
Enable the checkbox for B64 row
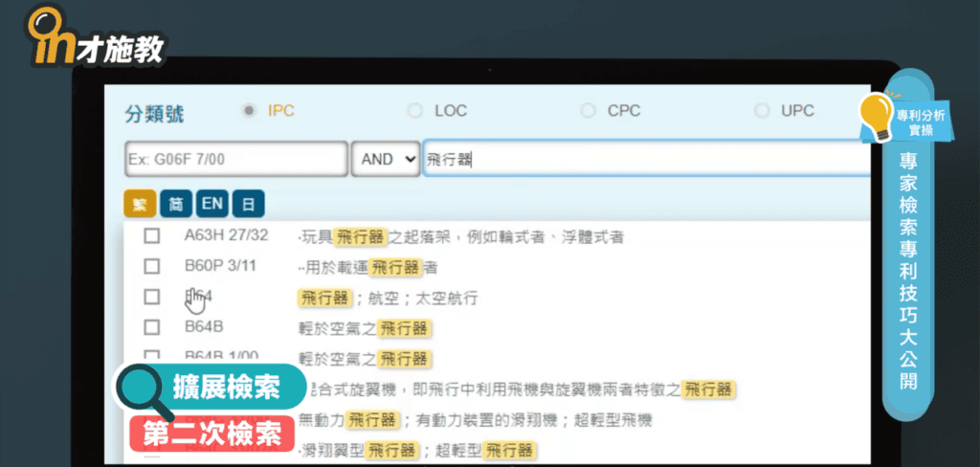click(151, 298)
